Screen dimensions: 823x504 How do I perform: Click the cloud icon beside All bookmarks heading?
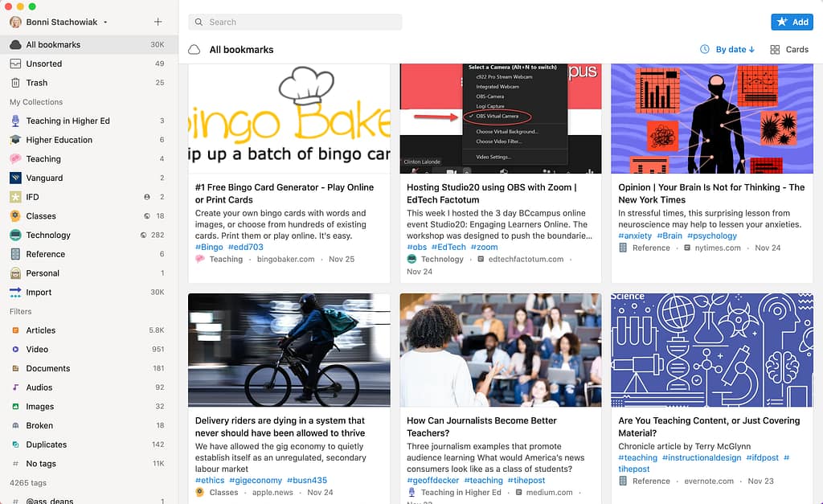click(x=194, y=50)
